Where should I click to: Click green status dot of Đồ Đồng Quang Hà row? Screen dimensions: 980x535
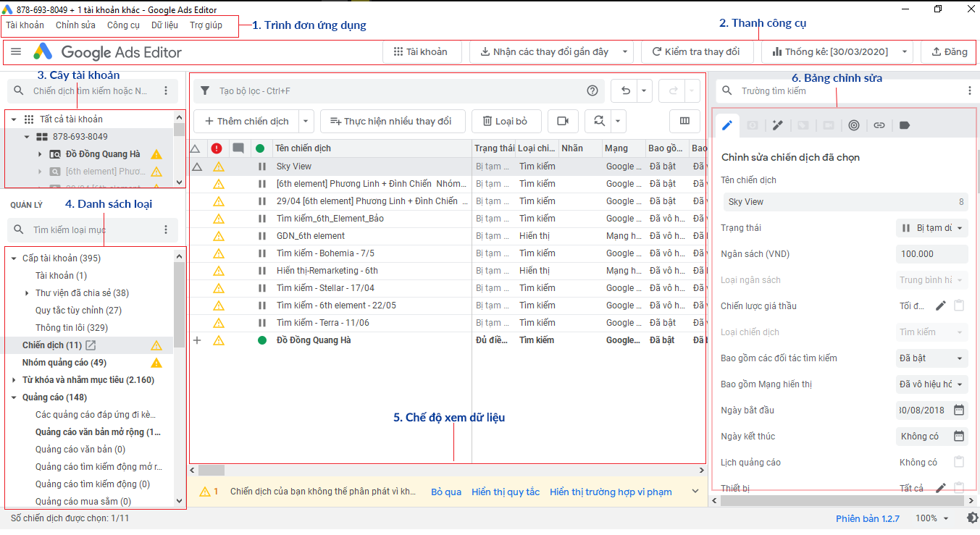click(x=261, y=340)
